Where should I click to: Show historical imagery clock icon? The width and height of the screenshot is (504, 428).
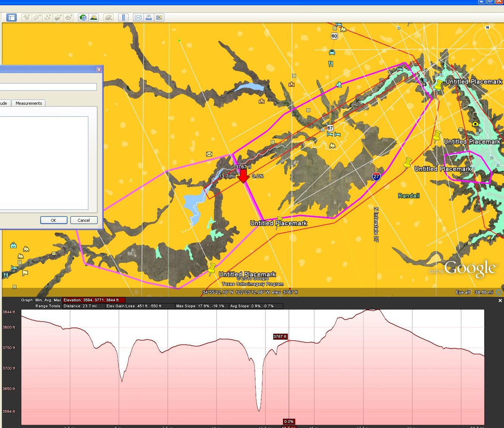83,18
